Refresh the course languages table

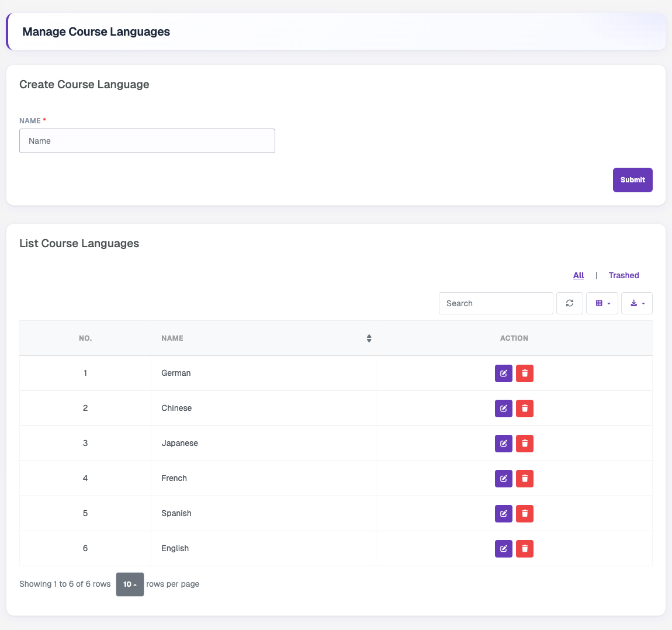(570, 303)
